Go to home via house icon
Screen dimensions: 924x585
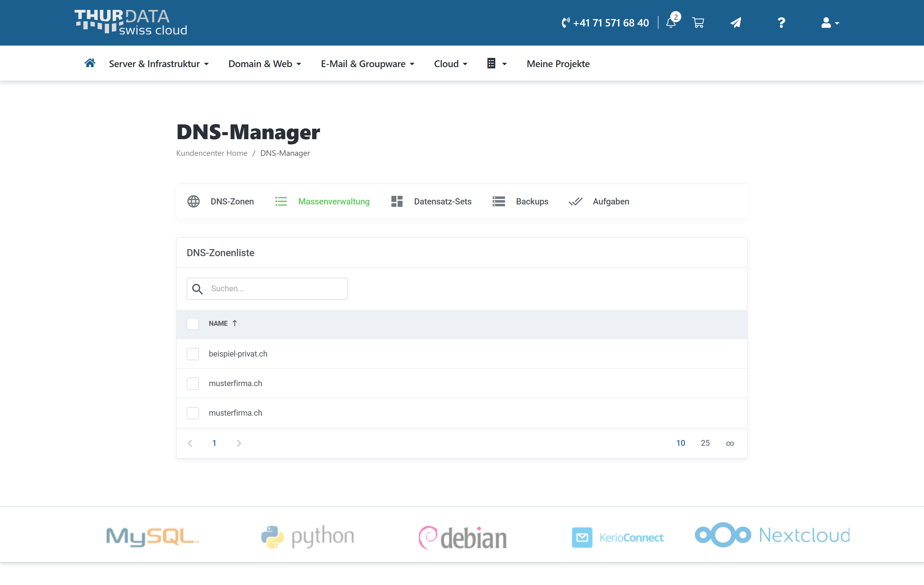90,63
